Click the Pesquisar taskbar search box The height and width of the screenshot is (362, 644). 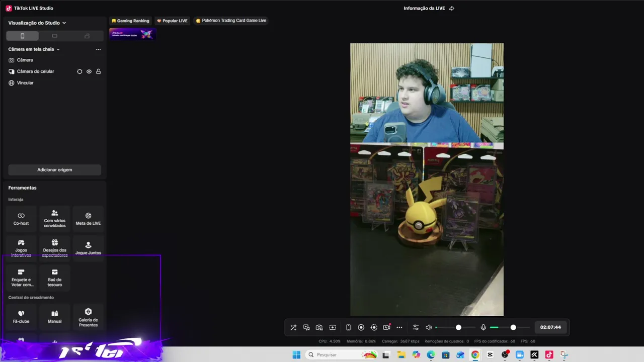click(x=342, y=355)
